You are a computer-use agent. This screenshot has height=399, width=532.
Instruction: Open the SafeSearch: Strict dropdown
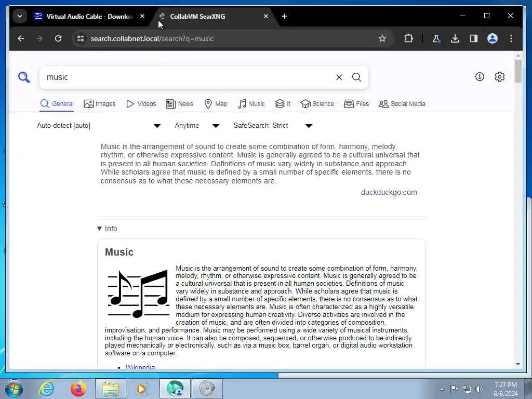[x=273, y=126]
